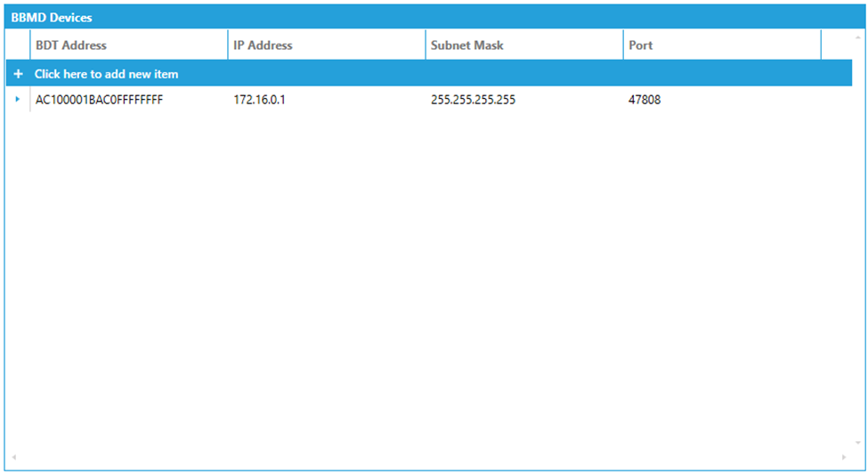Click the horizontal scrollbar track

coord(427,457)
